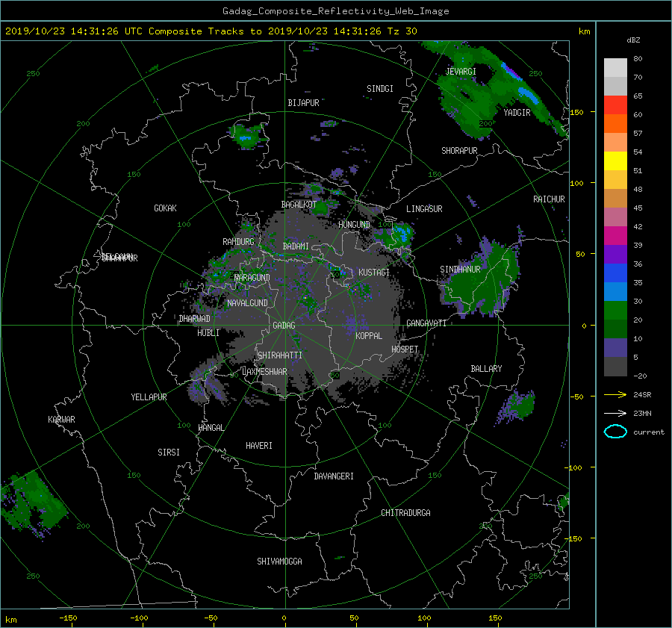Click the NARAGUND city label
The width and height of the screenshot is (672, 628).
[252, 278]
